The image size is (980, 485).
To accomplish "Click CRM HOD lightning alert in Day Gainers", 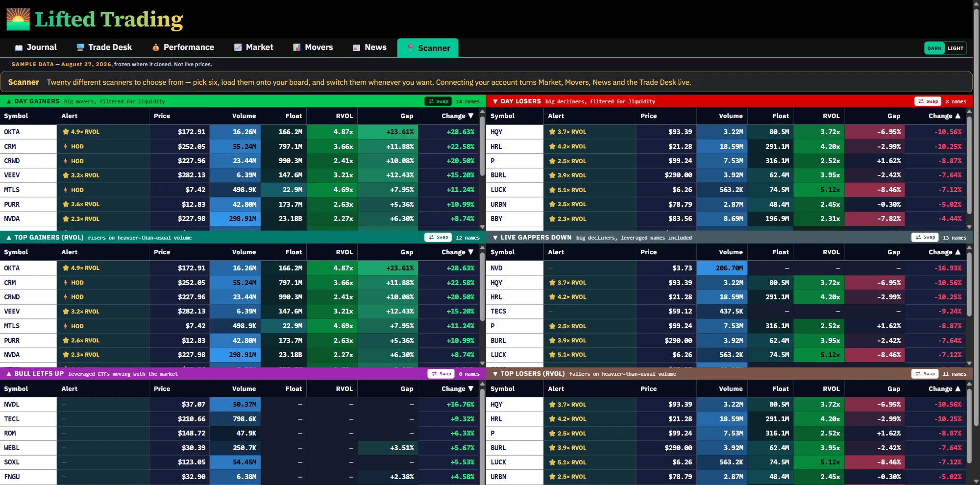I will 73,146.
